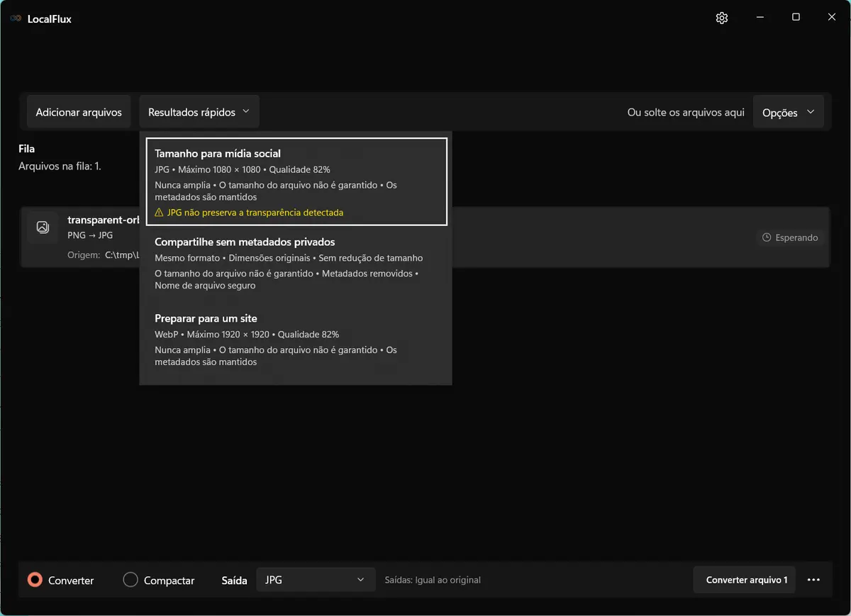Viewport: 851px width, 616px height.
Task: Click the Esperando status text
Action: click(796, 237)
